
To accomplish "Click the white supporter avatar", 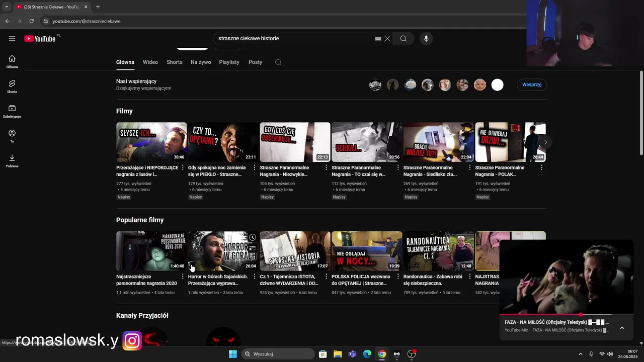I will (497, 85).
